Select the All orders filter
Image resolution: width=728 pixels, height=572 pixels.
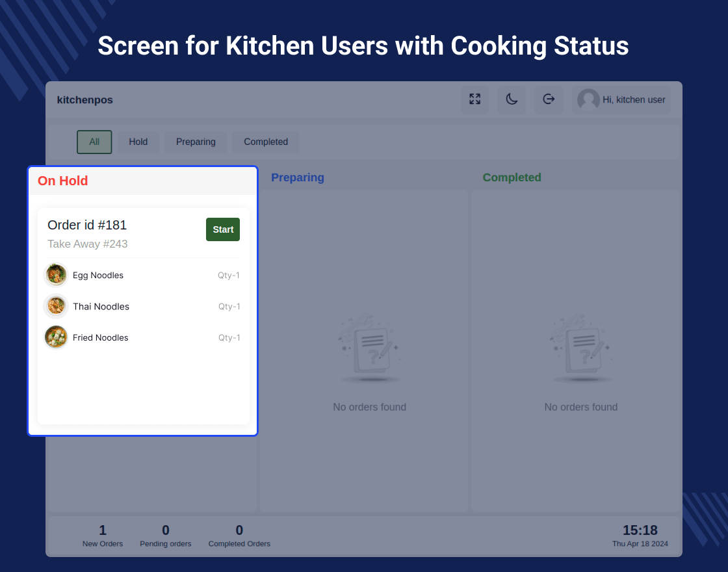pos(94,141)
